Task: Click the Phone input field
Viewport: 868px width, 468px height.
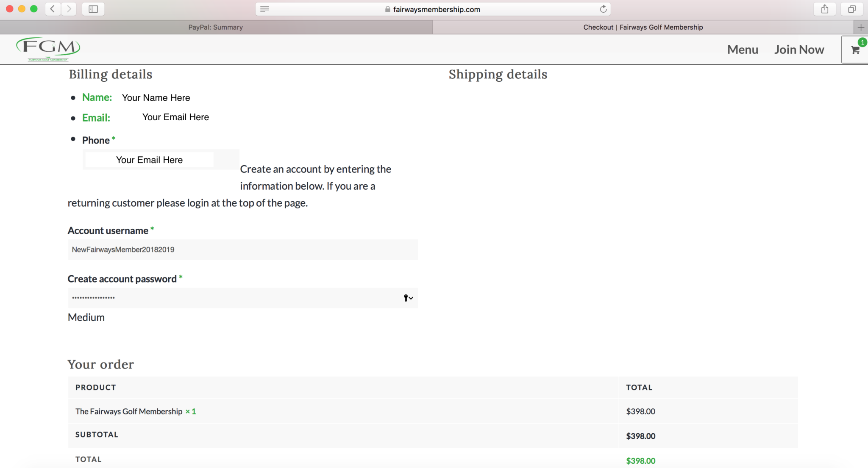Action: pos(161,160)
